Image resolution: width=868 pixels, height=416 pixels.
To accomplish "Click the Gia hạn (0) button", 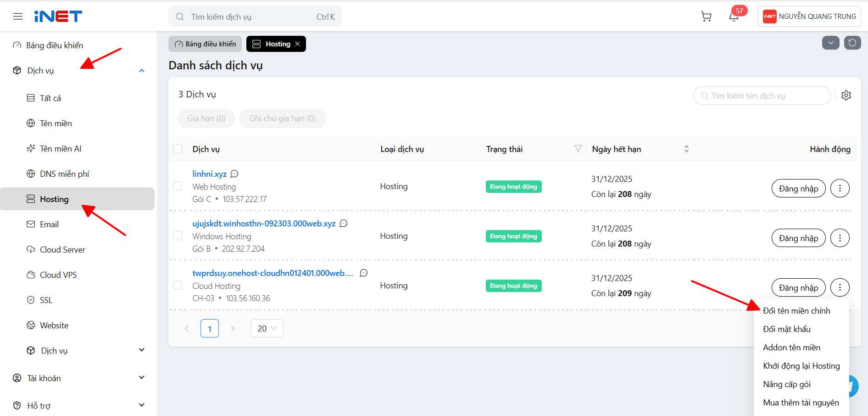I will pos(206,118).
